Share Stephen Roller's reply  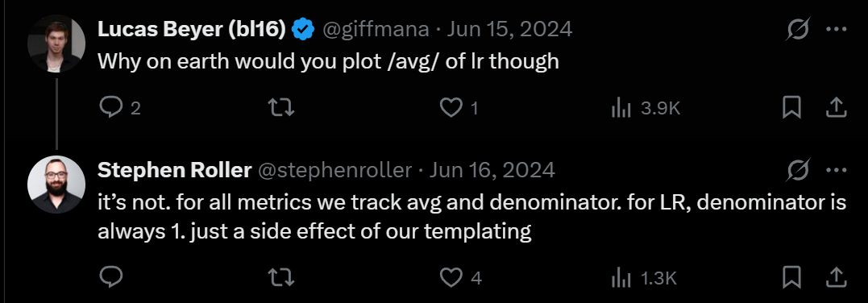(835, 276)
